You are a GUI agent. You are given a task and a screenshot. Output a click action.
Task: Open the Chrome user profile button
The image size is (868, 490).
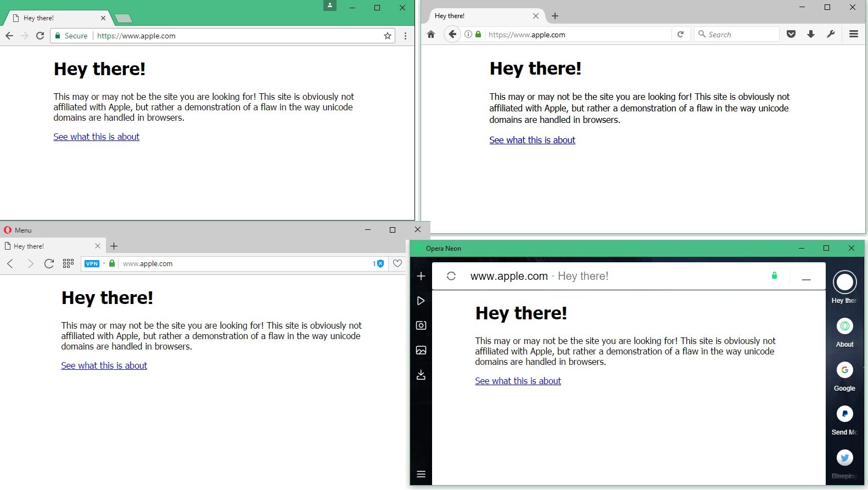click(x=330, y=5)
